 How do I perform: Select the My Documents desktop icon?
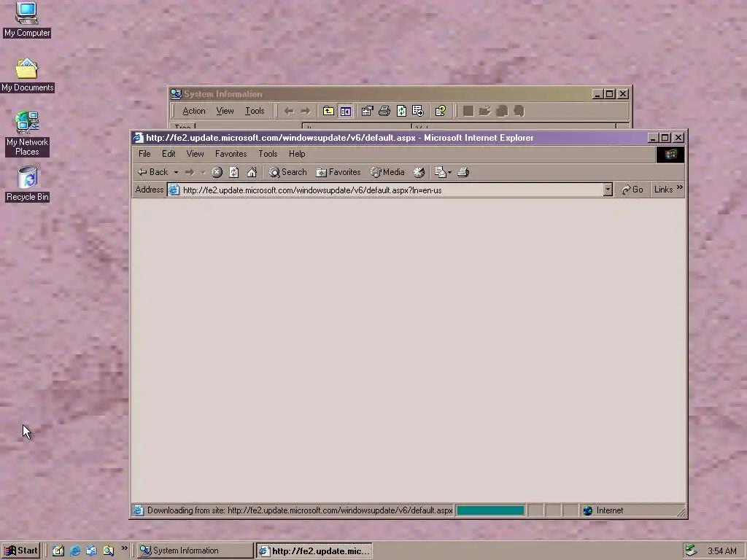tap(27, 75)
